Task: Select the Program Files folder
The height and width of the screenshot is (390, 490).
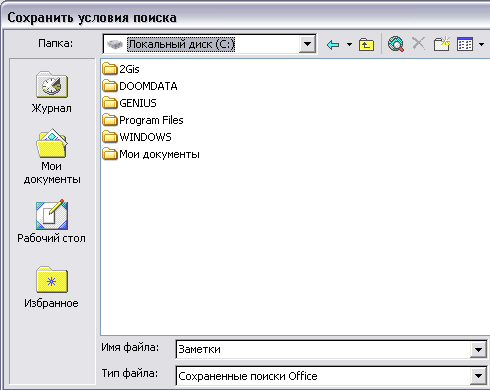Action: coord(143,120)
